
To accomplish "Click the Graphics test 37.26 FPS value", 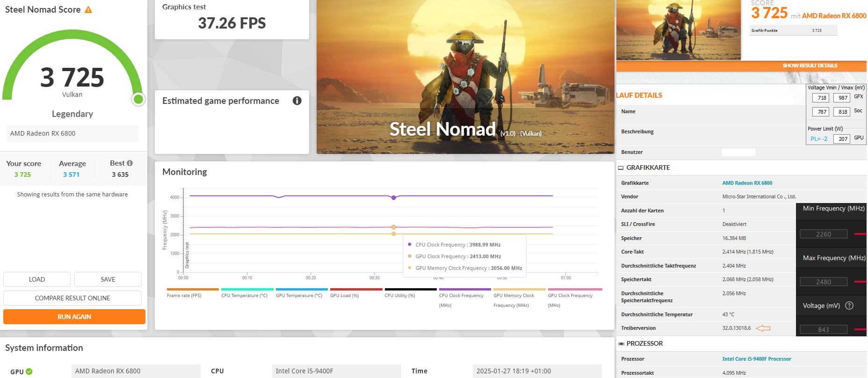I will [x=232, y=23].
